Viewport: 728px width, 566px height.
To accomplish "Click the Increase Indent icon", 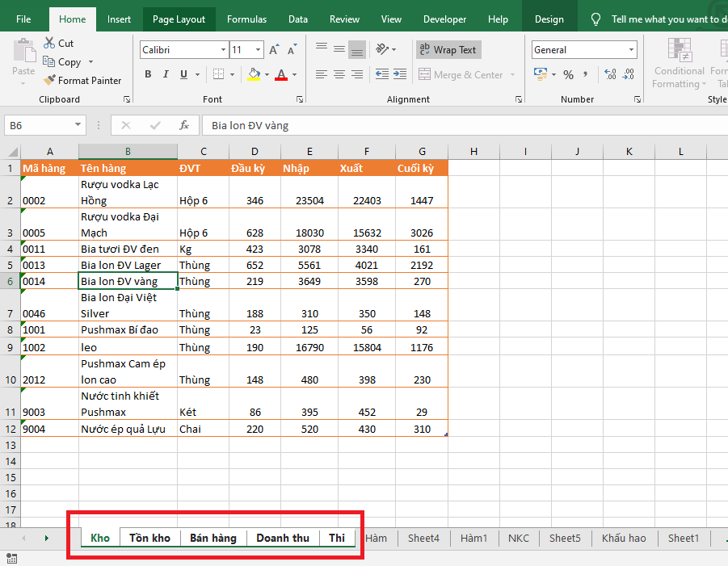I will coord(399,75).
